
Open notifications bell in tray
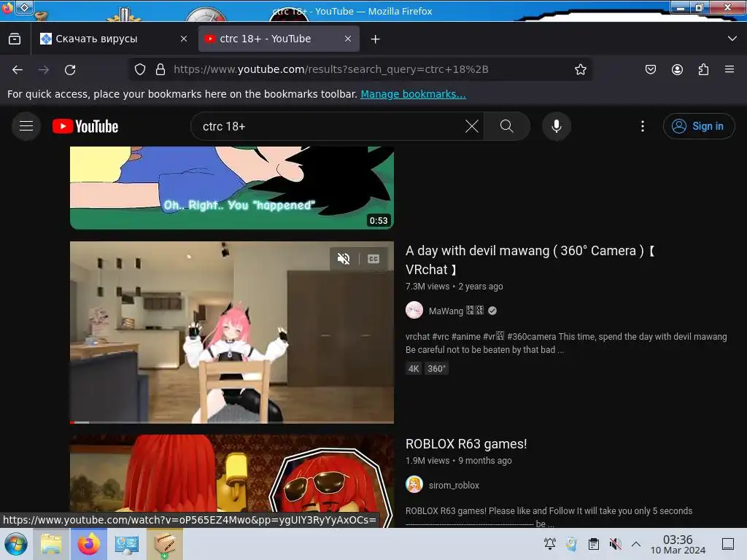point(550,543)
